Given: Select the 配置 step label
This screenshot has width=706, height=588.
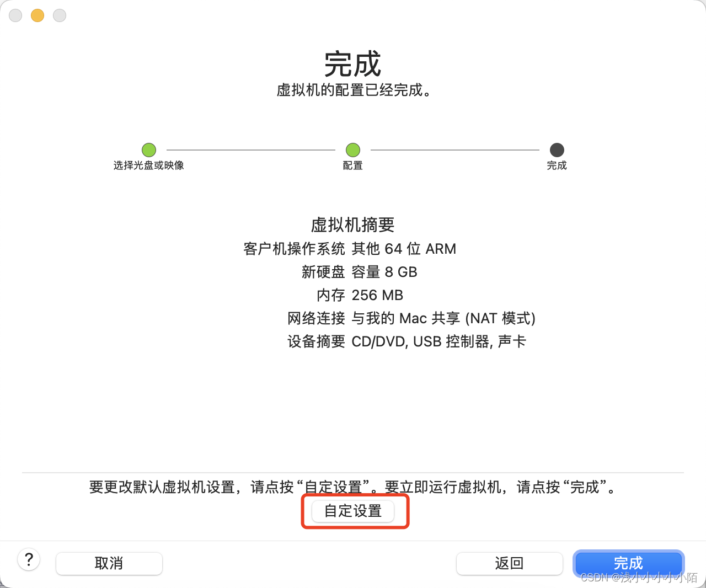Looking at the screenshot, I should pyautogui.click(x=353, y=165).
